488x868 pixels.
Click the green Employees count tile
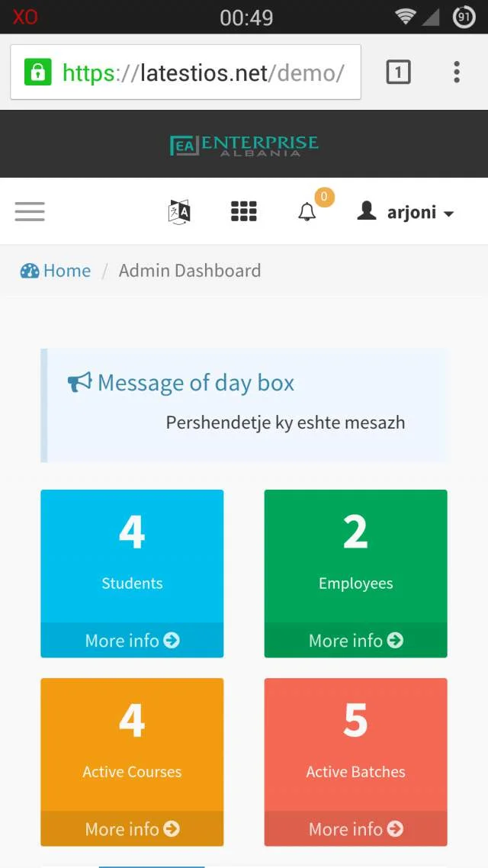click(355, 555)
